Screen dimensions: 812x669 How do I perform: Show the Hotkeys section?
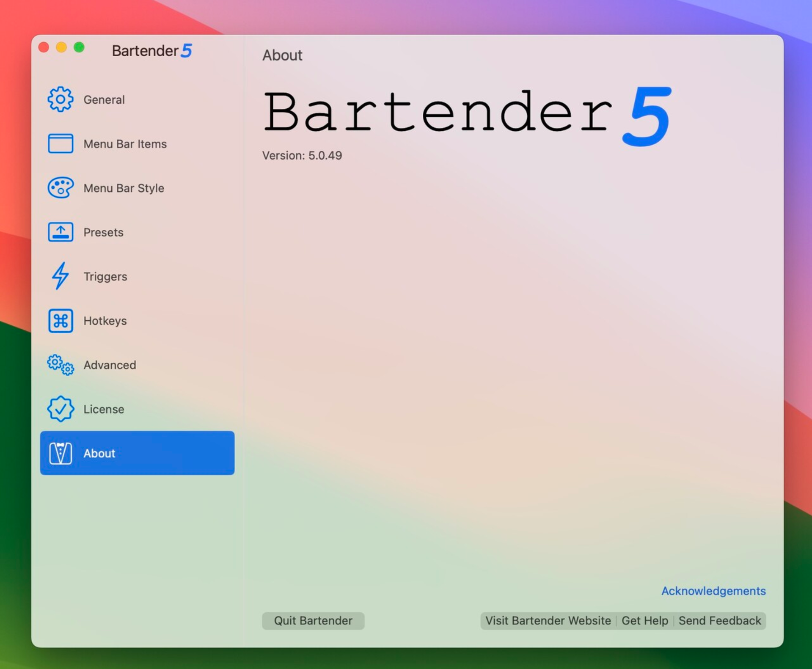pyautogui.click(x=105, y=321)
